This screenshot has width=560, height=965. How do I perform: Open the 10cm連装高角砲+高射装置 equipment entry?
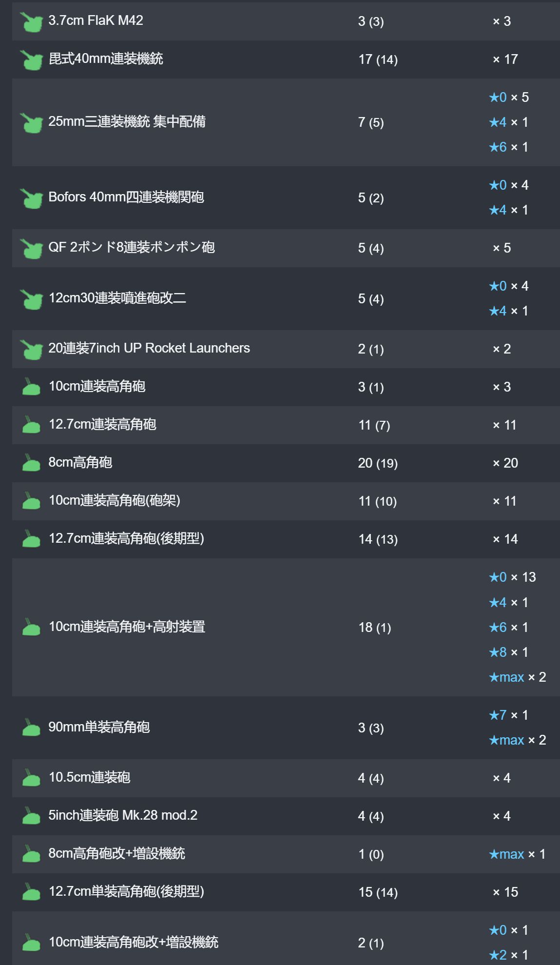127,627
